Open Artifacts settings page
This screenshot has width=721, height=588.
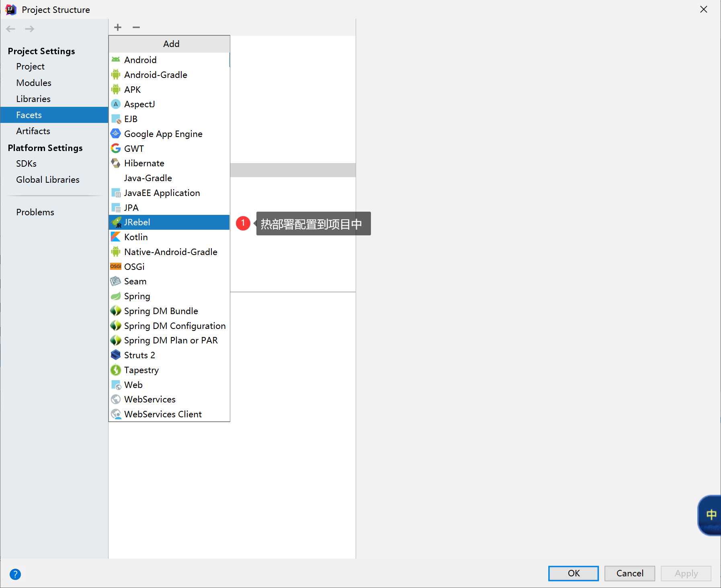point(54,131)
